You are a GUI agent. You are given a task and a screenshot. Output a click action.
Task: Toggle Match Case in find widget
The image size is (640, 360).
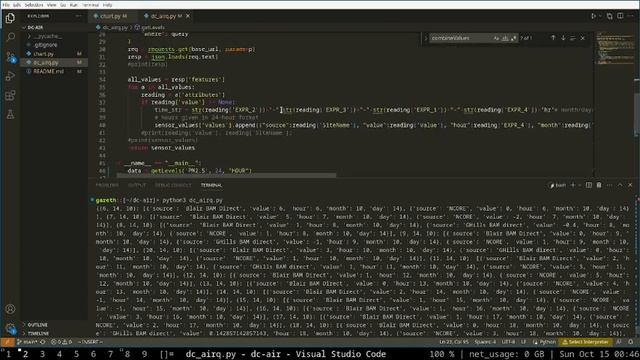(x=496, y=38)
